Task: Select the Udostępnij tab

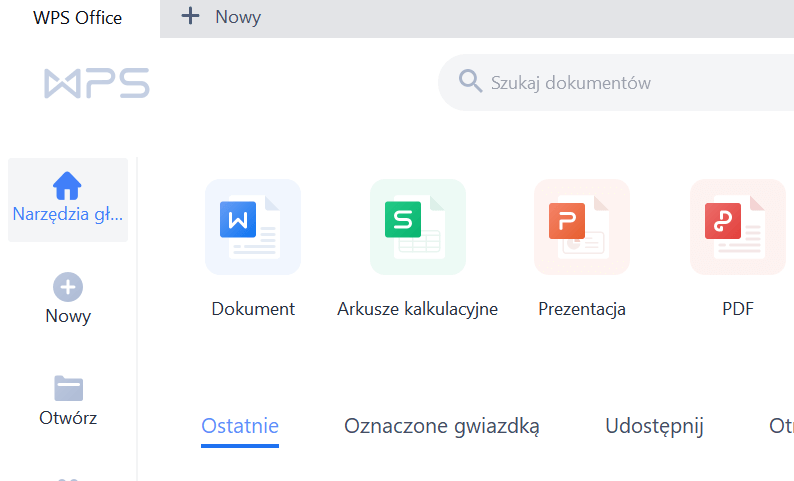Action: (x=654, y=427)
